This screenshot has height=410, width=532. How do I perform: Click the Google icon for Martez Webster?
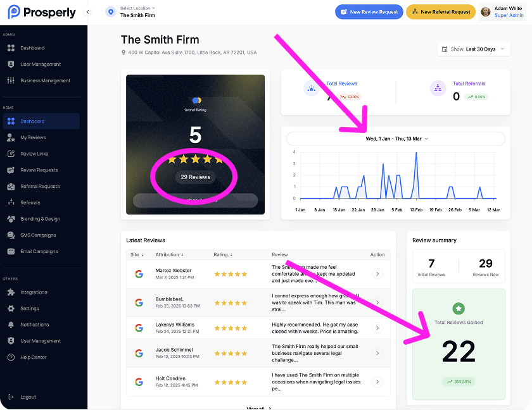pos(139,274)
